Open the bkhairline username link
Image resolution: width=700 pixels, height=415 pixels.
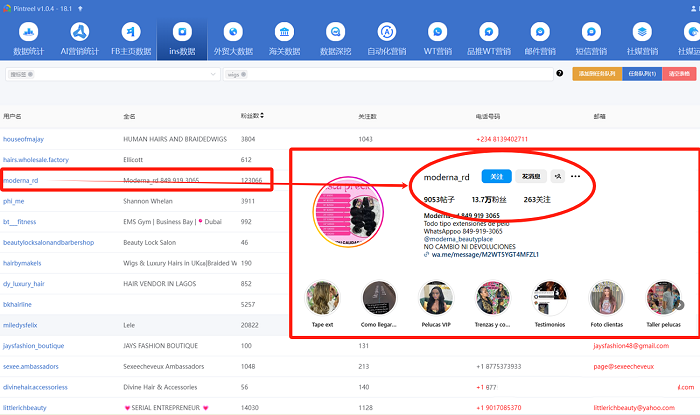pos(17,305)
